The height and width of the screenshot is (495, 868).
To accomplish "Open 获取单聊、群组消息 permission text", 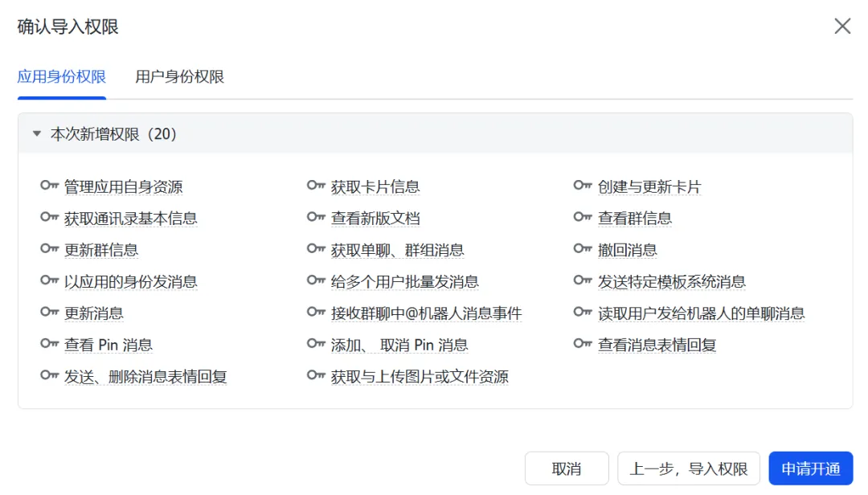I will [x=398, y=250].
